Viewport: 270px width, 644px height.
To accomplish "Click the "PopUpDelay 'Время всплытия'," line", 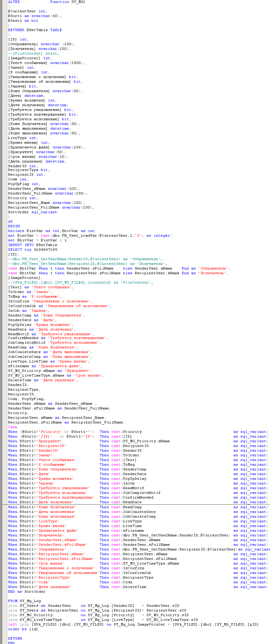I will coord(41,325).
